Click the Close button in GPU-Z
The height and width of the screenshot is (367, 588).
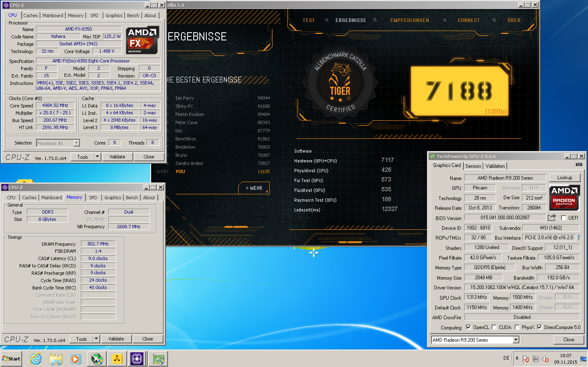tap(569, 340)
